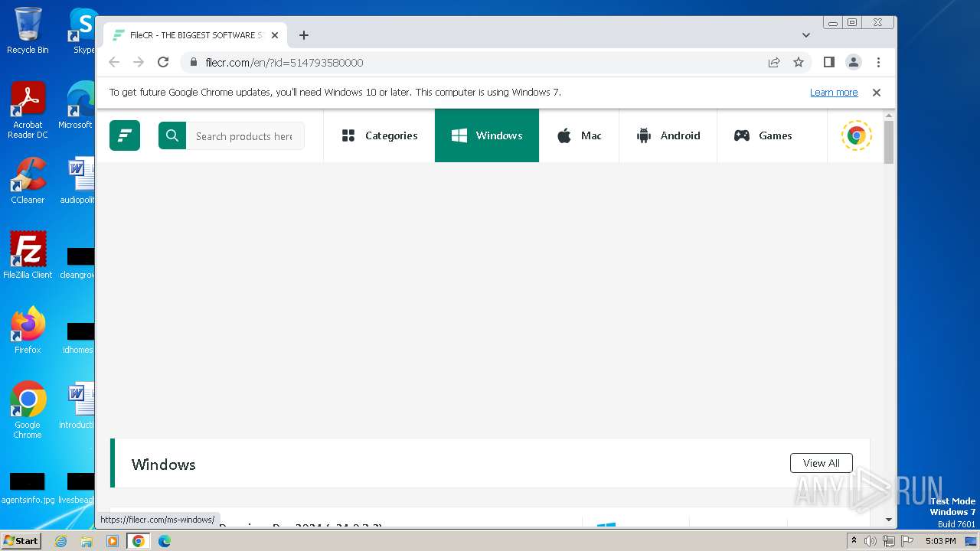Open Acrobat Reader DC desktop icon
This screenshot has width=980, height=551.
pyautogui.click(x=28, y=110)
